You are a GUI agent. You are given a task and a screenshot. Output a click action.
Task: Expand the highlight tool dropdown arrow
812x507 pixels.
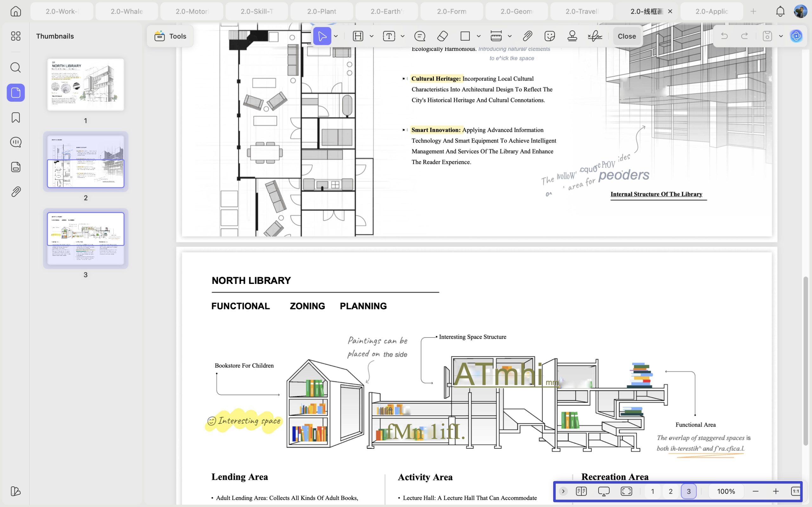371,36
